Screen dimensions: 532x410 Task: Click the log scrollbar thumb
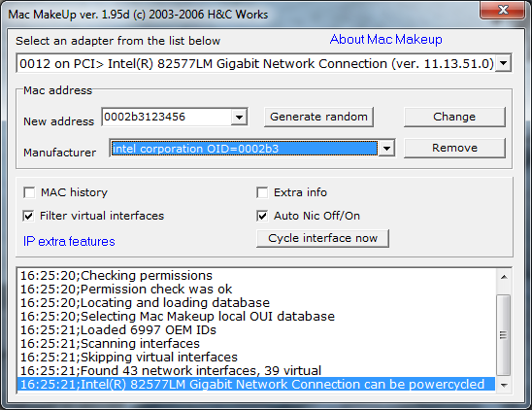coord(504,334)
